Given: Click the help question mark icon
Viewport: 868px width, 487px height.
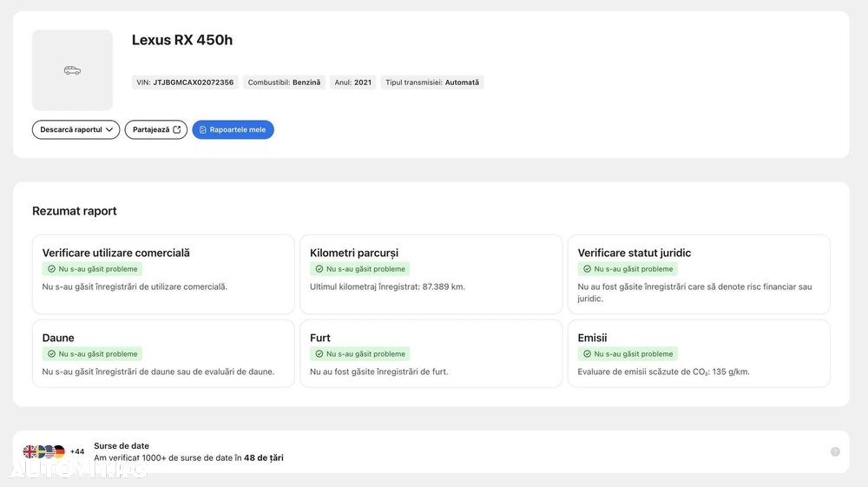Looking at the screenshot, I should 835,451.
